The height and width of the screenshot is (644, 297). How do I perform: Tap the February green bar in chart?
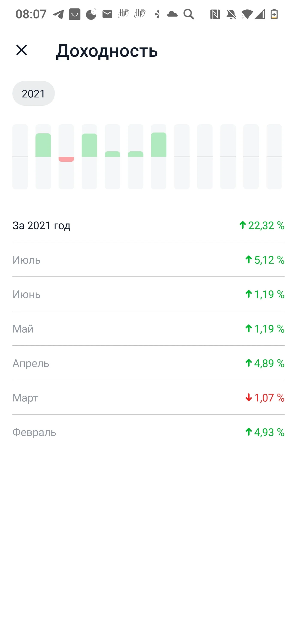tap(43, 145)
